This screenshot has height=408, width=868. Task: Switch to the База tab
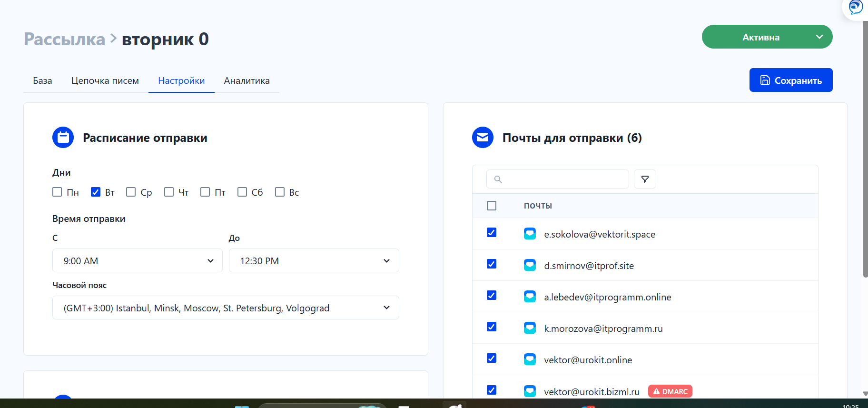click(x=42, y=80)
